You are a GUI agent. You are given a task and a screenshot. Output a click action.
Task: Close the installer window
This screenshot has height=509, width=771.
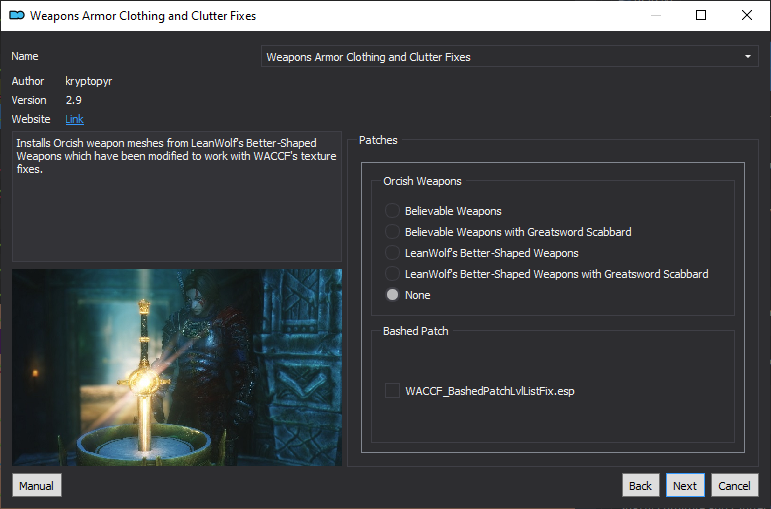point(746,15)
